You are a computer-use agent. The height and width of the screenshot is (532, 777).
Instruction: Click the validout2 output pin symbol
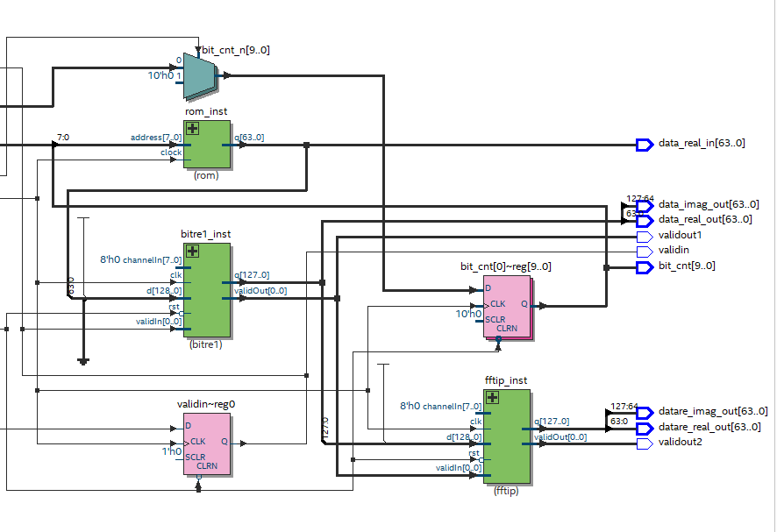click(645, 443)
